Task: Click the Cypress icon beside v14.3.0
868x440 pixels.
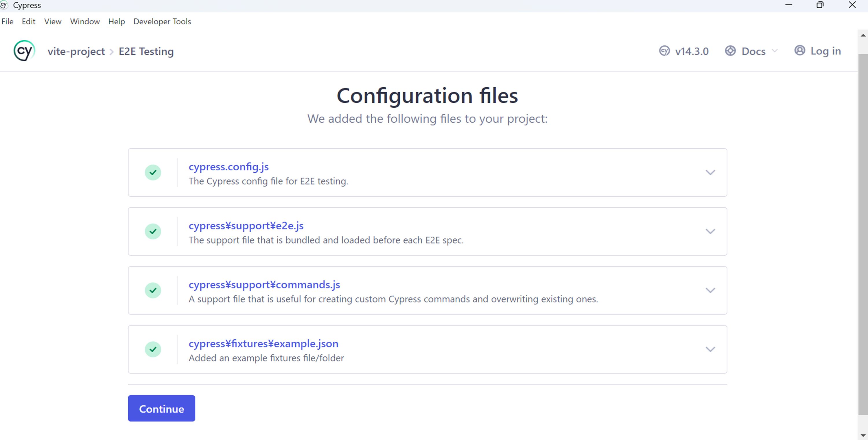Action: click(664, 51)
